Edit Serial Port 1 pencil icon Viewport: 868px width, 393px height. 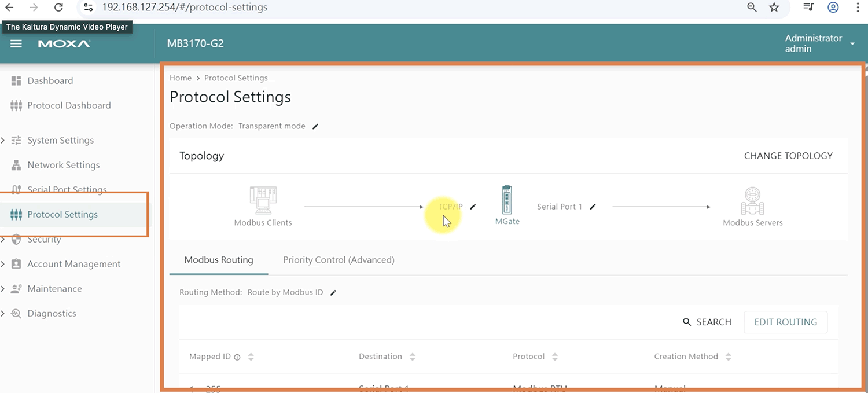593,207
